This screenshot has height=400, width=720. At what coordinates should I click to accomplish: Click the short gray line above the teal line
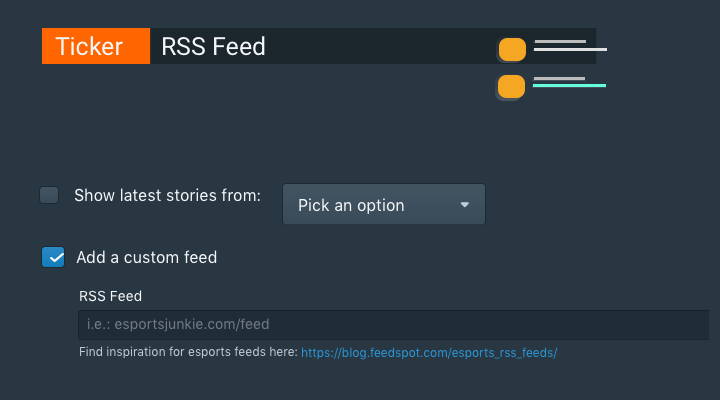pos(558,78)
